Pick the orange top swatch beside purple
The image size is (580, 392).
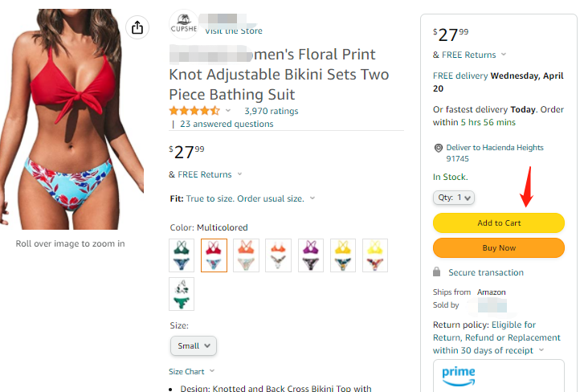278,255
